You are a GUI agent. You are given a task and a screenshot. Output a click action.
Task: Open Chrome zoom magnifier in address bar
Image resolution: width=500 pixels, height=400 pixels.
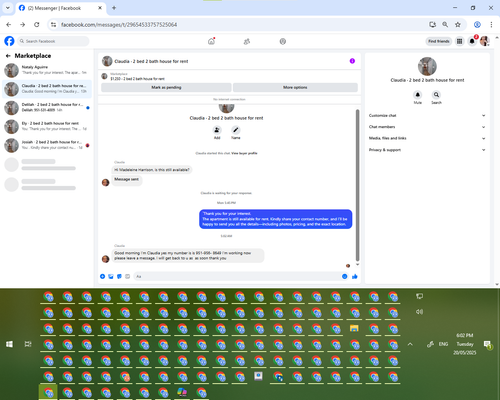445,24
